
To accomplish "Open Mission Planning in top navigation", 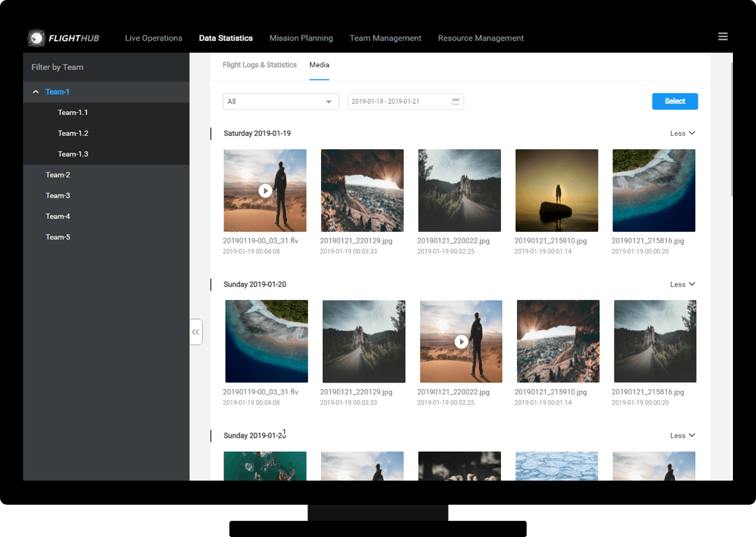I will pos(300,38).
